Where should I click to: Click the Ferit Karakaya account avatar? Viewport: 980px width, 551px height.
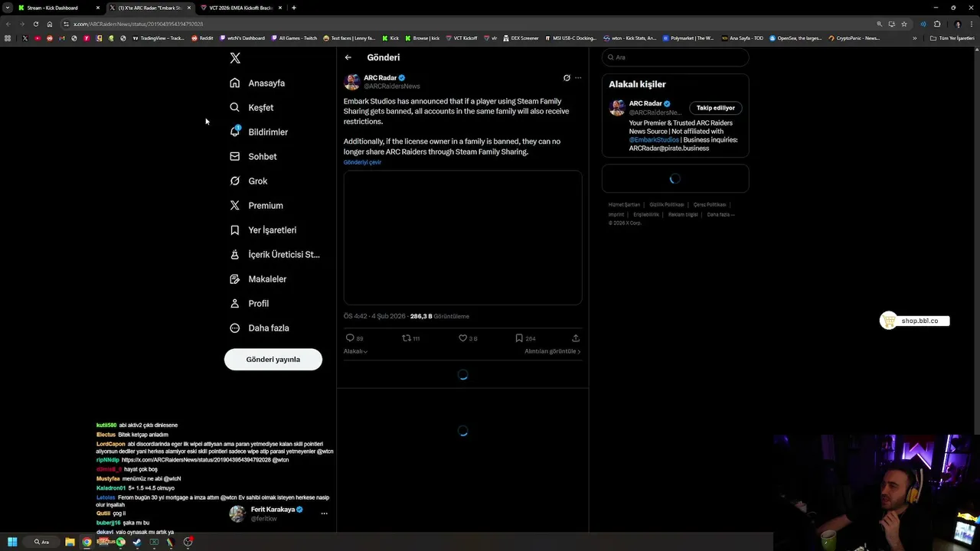coord(237,514)
